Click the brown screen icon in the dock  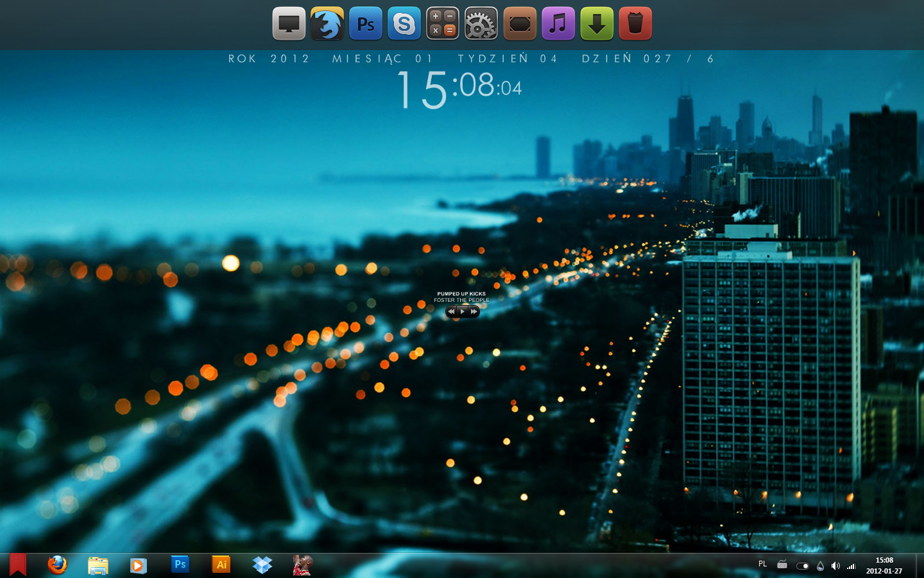[520, 24]
